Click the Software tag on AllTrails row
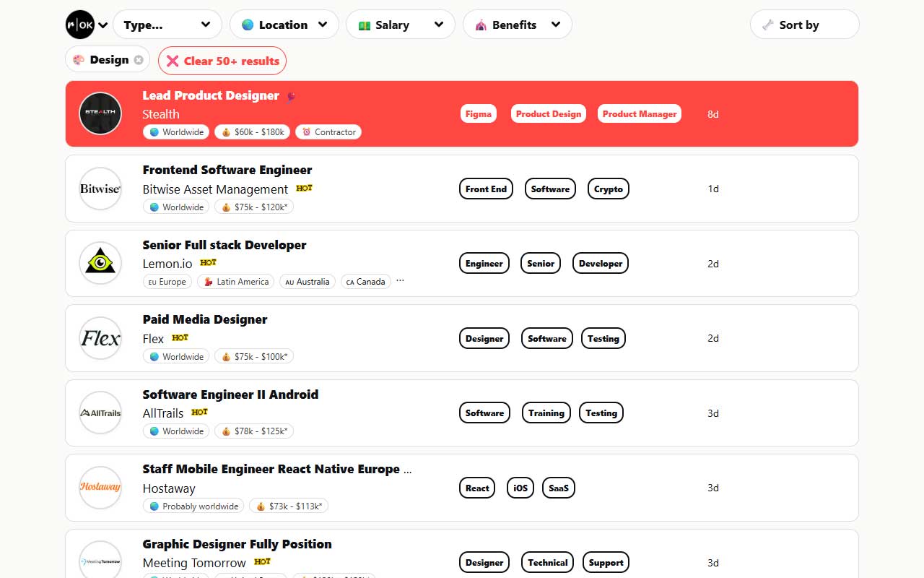This screenshot has width=924, height=578. coord(484,413)
